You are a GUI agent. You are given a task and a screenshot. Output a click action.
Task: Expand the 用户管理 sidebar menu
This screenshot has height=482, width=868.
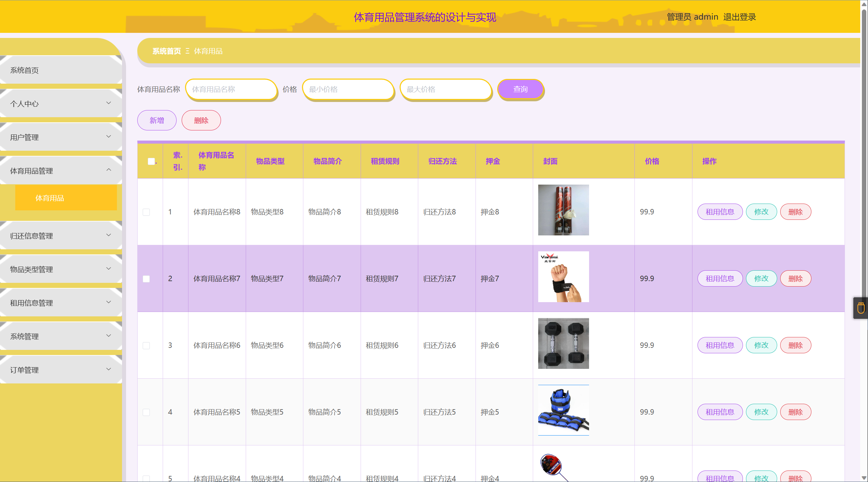click(61, 137)
